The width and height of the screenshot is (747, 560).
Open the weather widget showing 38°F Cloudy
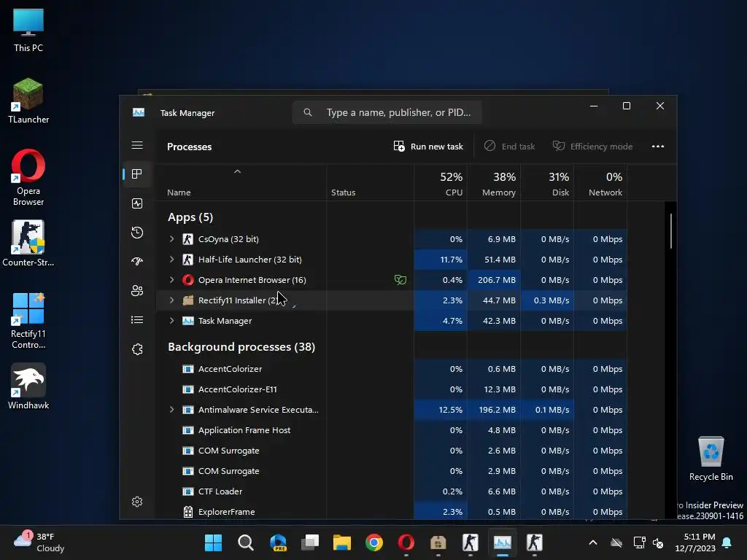tap(39, 542)
